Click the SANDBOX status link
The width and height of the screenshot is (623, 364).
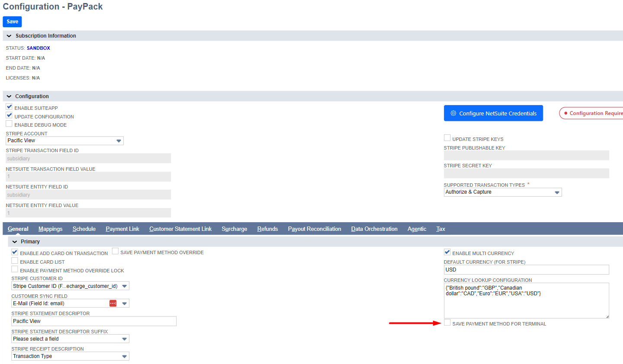click(38, 48)
